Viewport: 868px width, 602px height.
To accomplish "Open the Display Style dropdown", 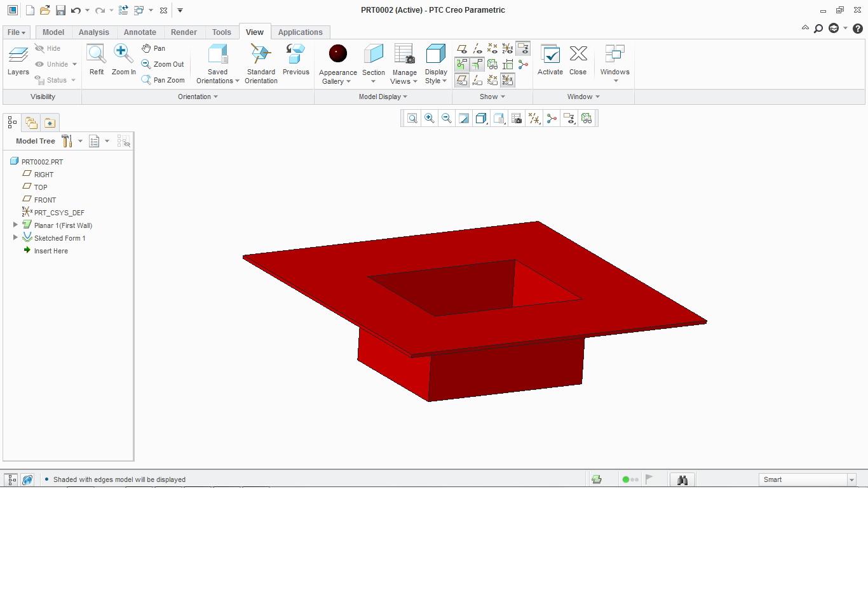I will 436,76.
